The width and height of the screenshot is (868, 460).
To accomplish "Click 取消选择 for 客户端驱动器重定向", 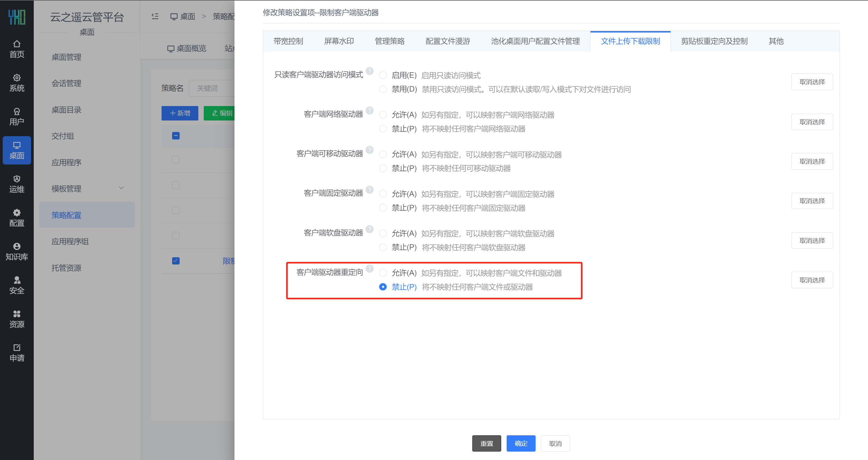I will click(812, 280).
